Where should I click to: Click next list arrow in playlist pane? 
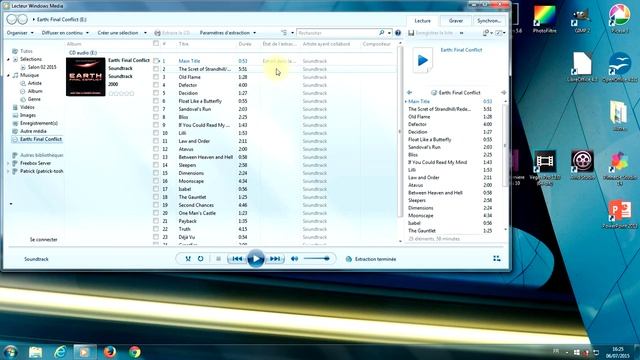pyautogui.click(x=504, y=93)
